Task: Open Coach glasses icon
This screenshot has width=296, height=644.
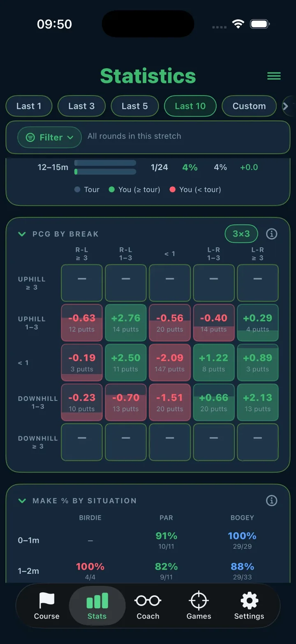Action: (x=148, y=601)
